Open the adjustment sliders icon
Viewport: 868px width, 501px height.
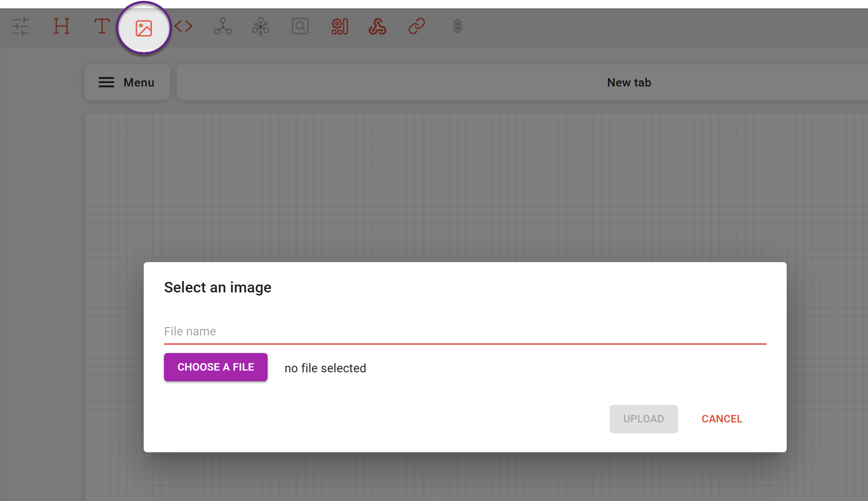tap(20, 26)
